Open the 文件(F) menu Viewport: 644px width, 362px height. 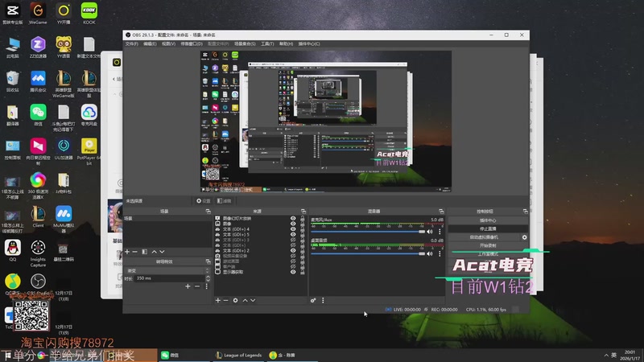pos(132,44)
